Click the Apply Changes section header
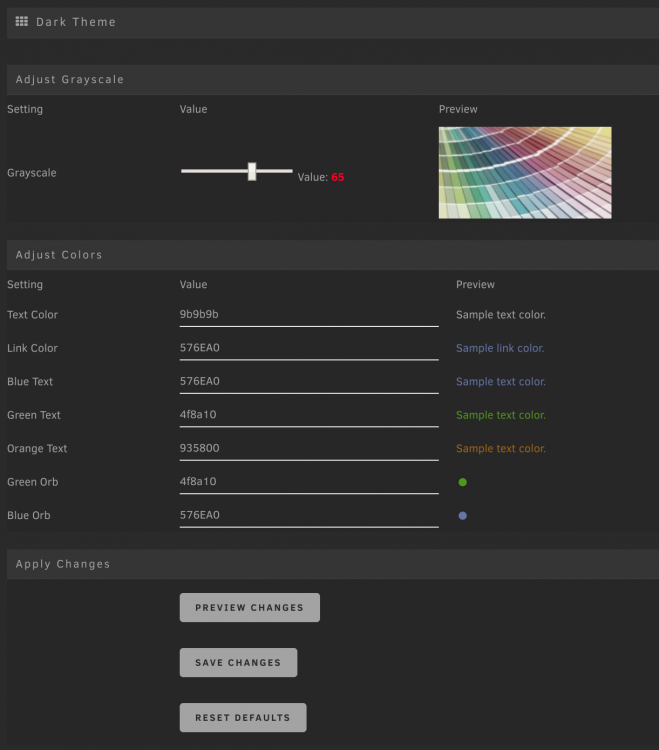Image resolution: width=659 pixels, height=750 pixels. [x=333, y=564]
